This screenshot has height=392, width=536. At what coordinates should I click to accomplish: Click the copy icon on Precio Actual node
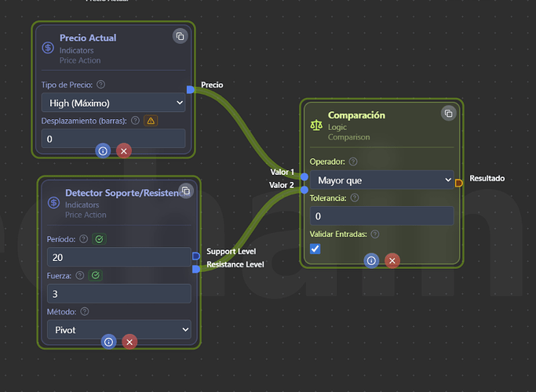coord(180,36)
